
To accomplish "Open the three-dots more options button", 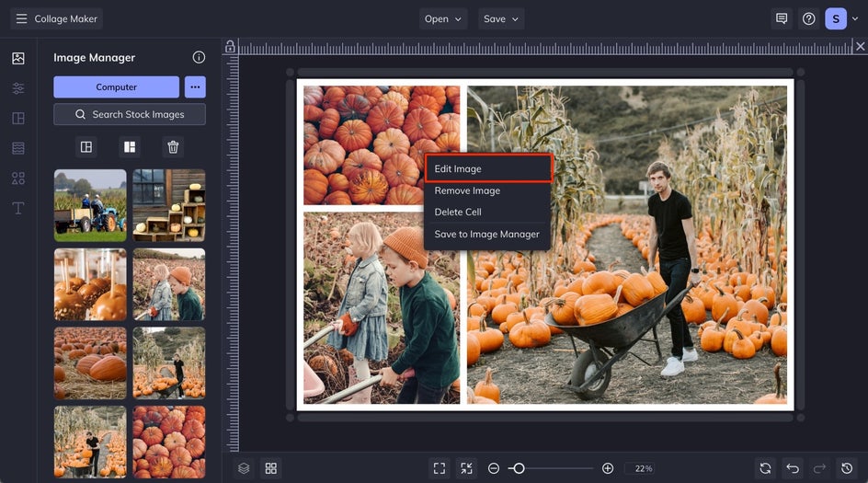I will 195,86.
